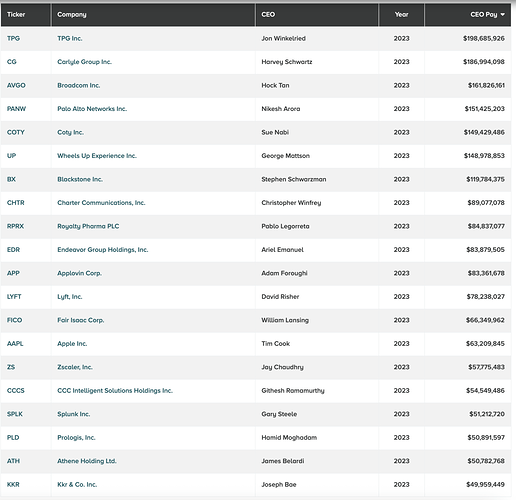
Task: Open the FICO ticker link
Action: pos(14,320)
